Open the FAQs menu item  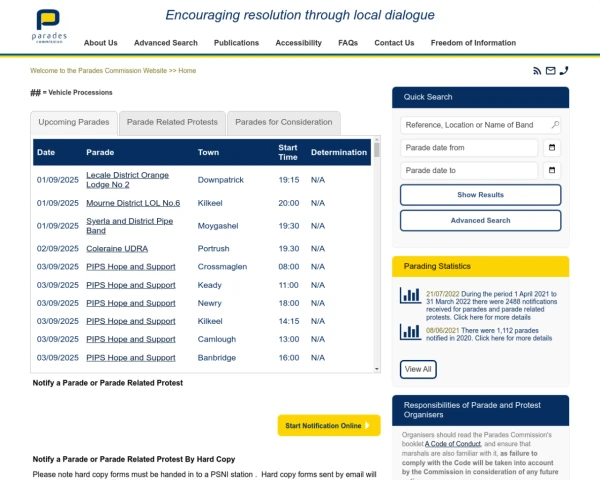click(x=348, y=43)
